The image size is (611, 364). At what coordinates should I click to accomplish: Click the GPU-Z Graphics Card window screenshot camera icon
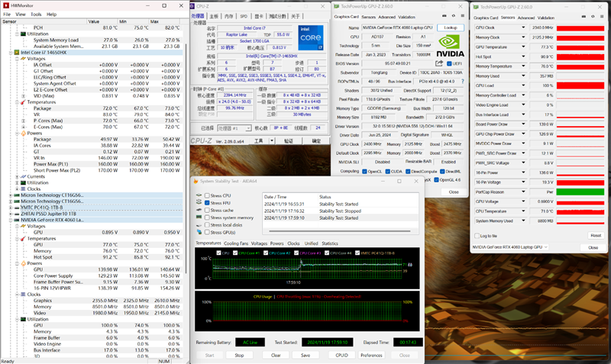tap(445, 16)
